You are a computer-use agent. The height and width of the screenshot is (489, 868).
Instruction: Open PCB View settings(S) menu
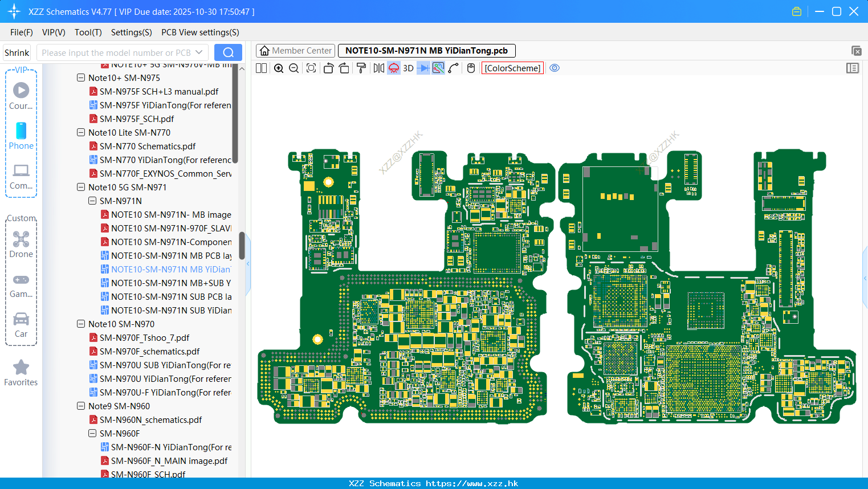[200, 32]
